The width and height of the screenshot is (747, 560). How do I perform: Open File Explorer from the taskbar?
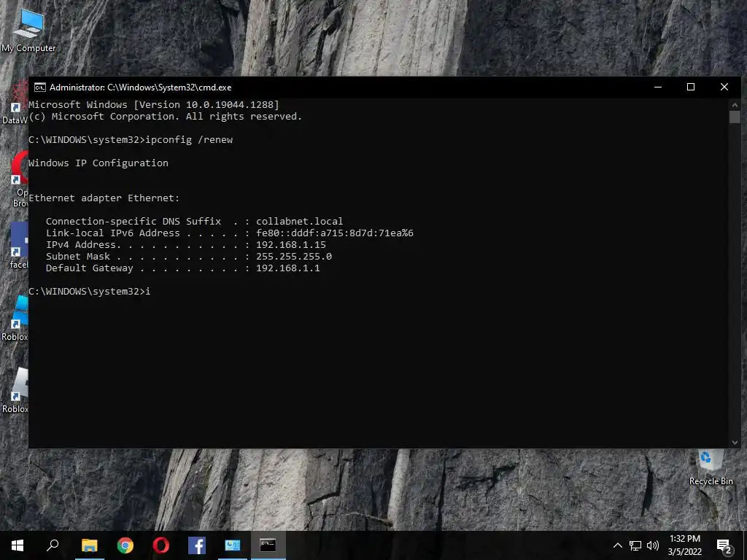coord(89,545)
